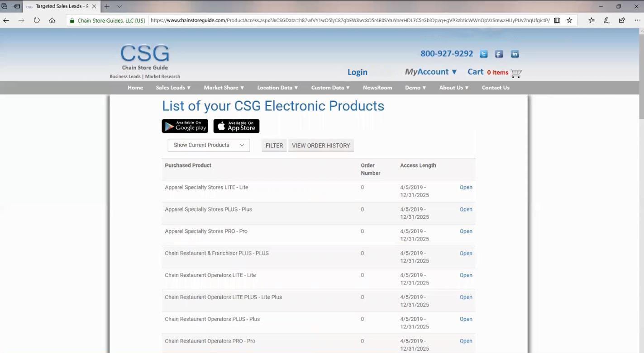Open the Contact Us menu item
Image resolution: width=644 pixels, height=353 pixels.
coord(496,88)
